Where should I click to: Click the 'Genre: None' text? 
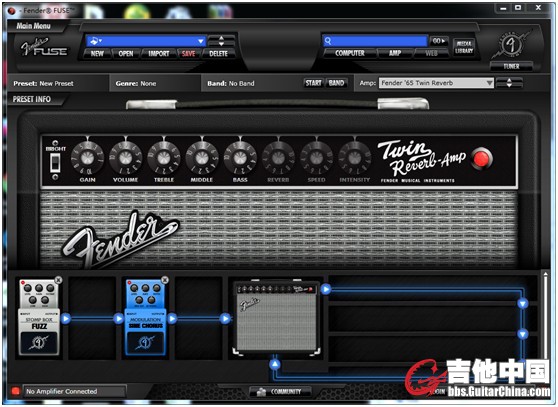point(136,84)
